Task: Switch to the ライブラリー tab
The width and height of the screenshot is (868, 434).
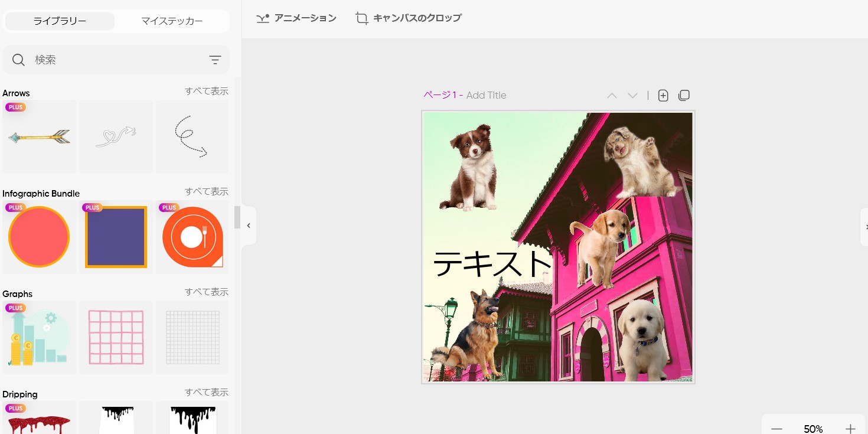Action: (x=60, y=21)
